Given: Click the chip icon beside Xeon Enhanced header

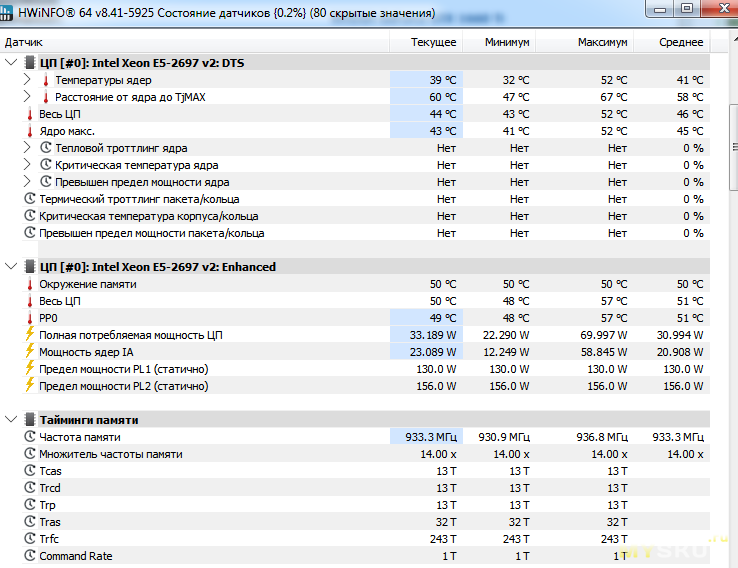Looking at the screenshot, I should (x=29, y=267).
